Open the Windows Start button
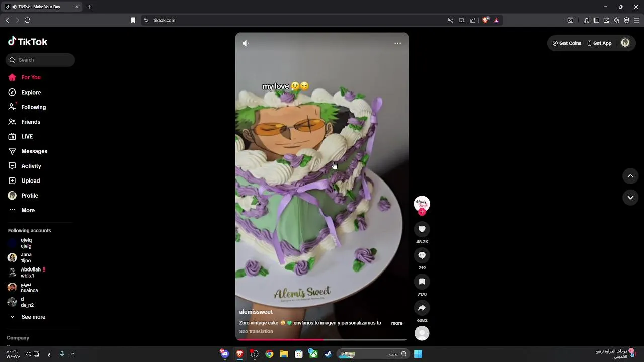The width and height of the screenshot is (644, 362). [x=418, y=354]
